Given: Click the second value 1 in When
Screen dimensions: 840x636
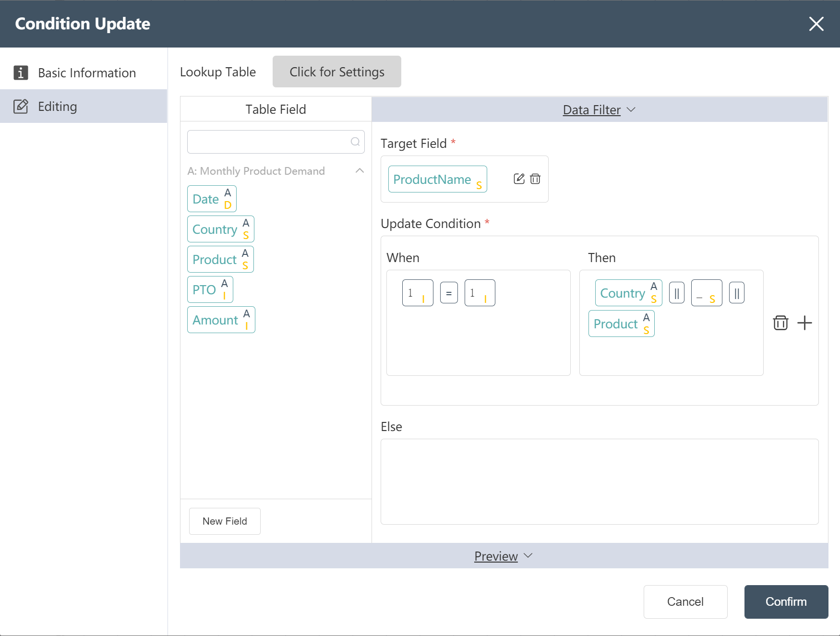Looking at the screenshot, I should 480,293.
